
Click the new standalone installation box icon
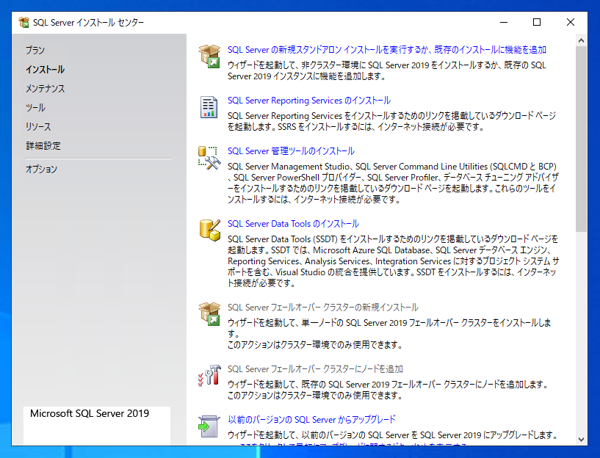tap(209, 56)
